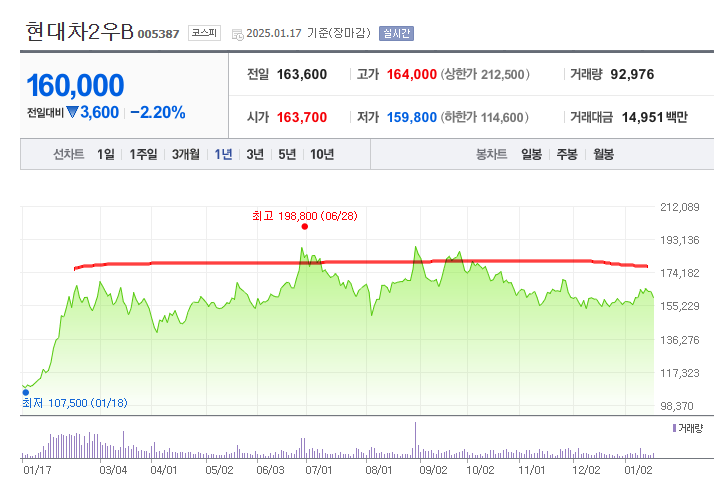Select the 3년 line chart period
Screen dimensions: 714x491
(255, 154)
